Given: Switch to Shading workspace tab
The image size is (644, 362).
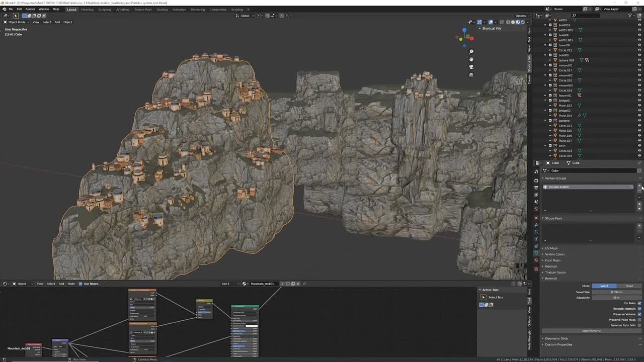Looking at the screenshot, I should coord(162,9).
